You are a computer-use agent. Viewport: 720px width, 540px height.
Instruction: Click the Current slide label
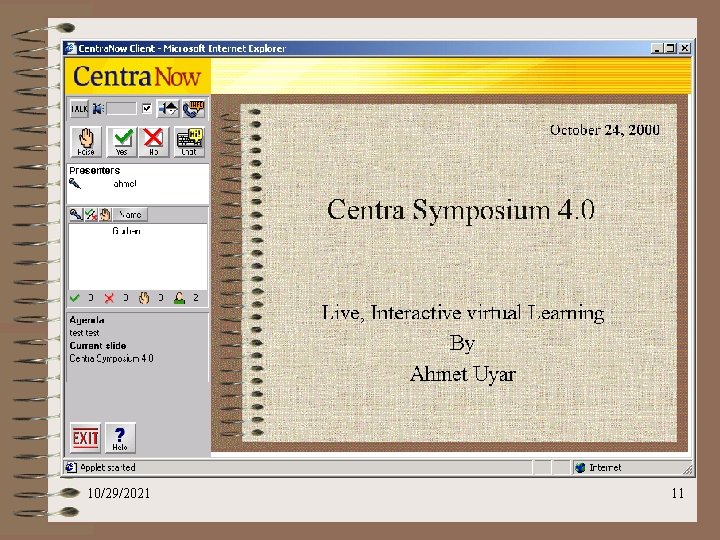(98, 345)
